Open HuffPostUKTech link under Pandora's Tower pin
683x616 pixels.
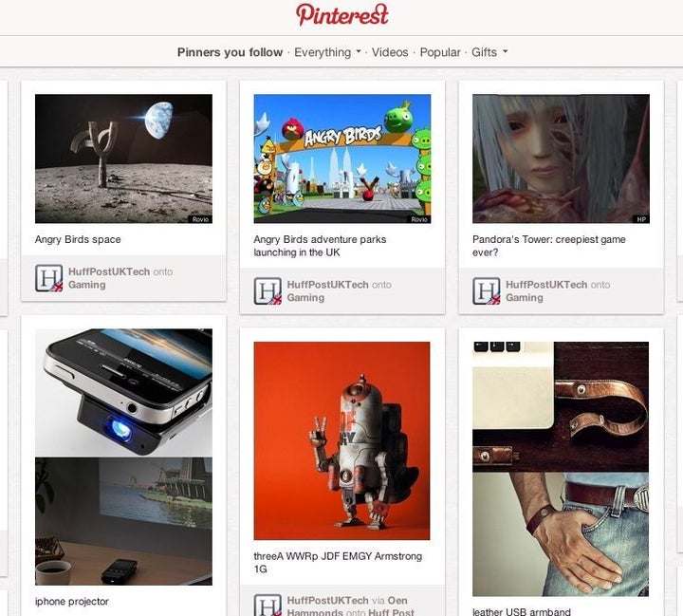[x=546, y=285]
